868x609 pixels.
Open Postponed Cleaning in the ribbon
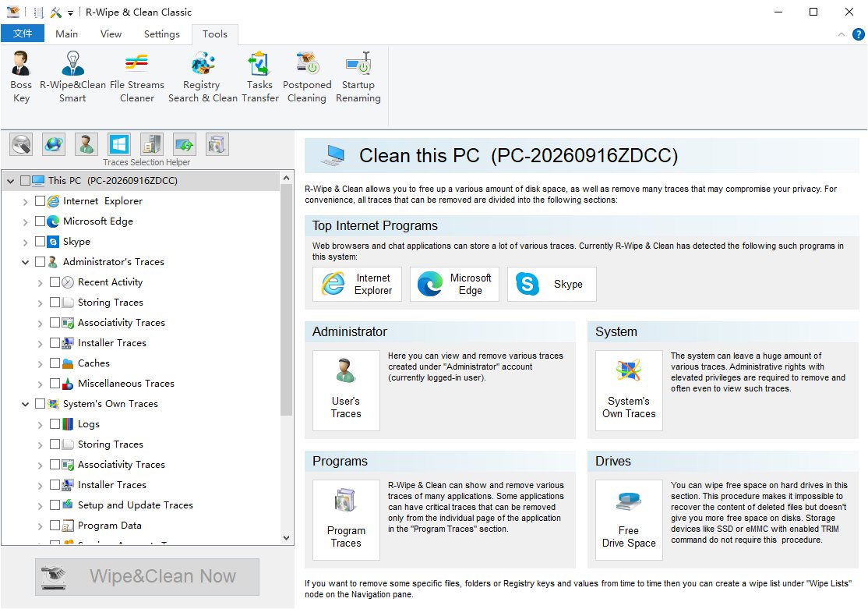307,77
